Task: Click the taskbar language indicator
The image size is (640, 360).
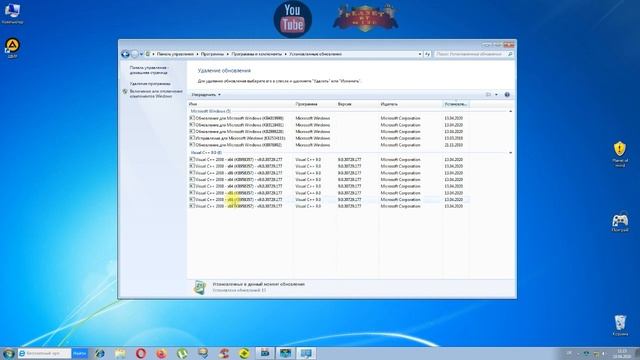Action: tap(569, 353)
